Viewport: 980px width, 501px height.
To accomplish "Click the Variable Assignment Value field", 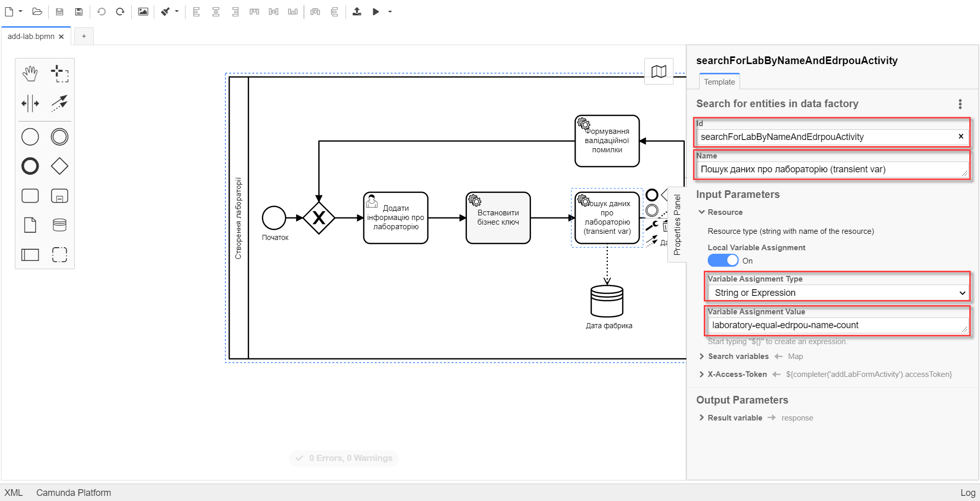I will pos(834,325).
